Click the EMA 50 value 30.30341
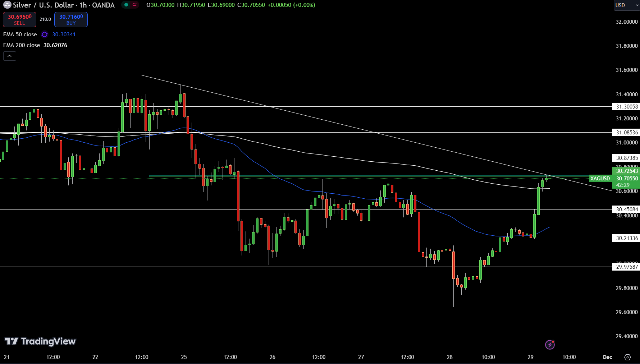 point(64,34)
